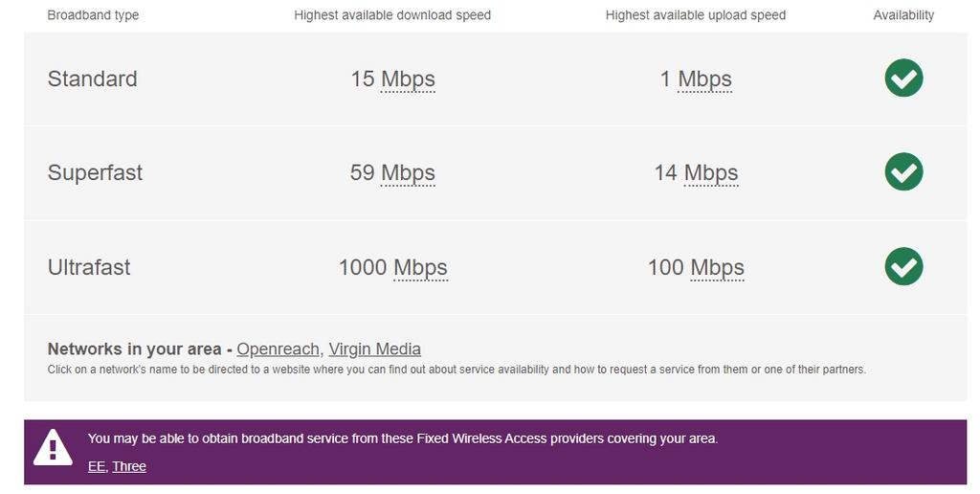Screen dimensions: 980x494
Task: Click Mbps abbreviation beside 15 download speed
Action: tap(408, 79)
